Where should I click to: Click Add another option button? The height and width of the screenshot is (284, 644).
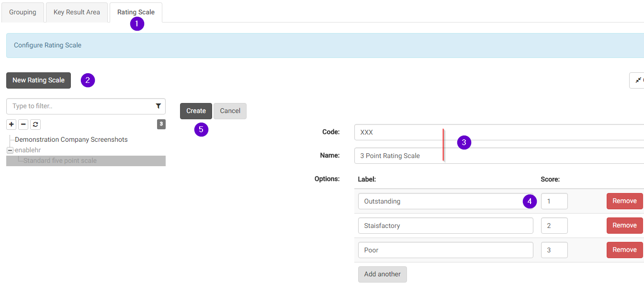coord(382,274)
